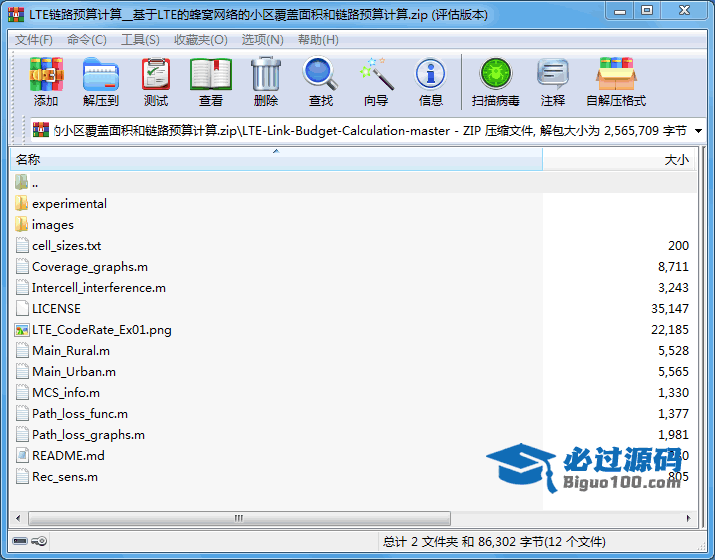Click the 1,330 size value

(x=673, y=393)
